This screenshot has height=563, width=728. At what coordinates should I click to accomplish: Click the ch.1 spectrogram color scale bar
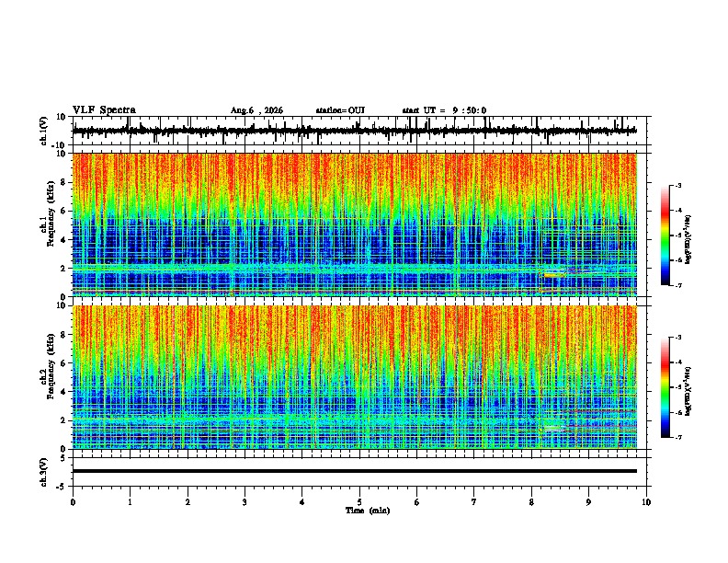[x=665, y=236]
